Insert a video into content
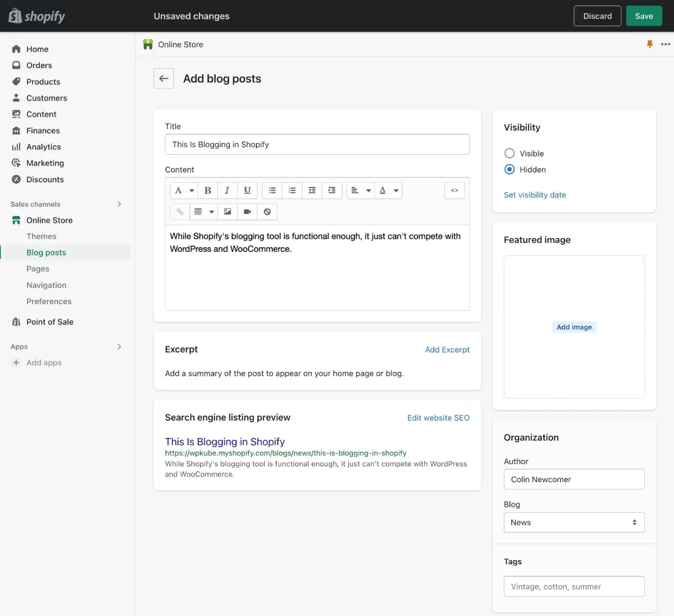This screenshot has width=674, height=616. point(247,212)
